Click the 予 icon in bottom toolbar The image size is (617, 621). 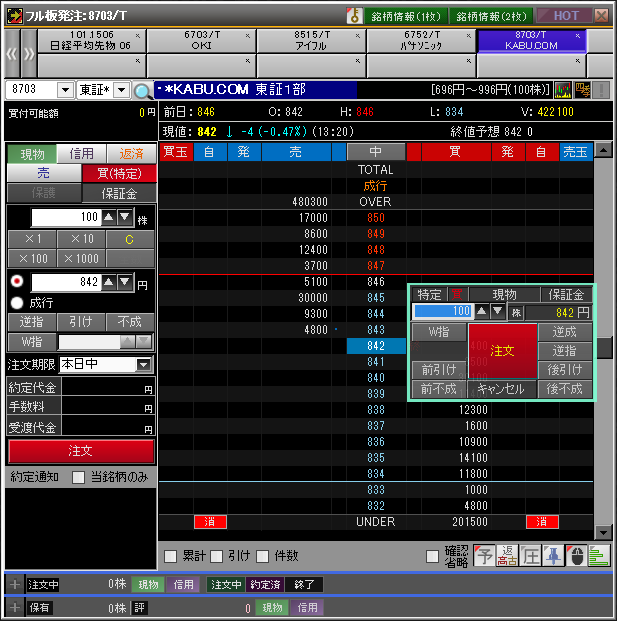point(483,556)
